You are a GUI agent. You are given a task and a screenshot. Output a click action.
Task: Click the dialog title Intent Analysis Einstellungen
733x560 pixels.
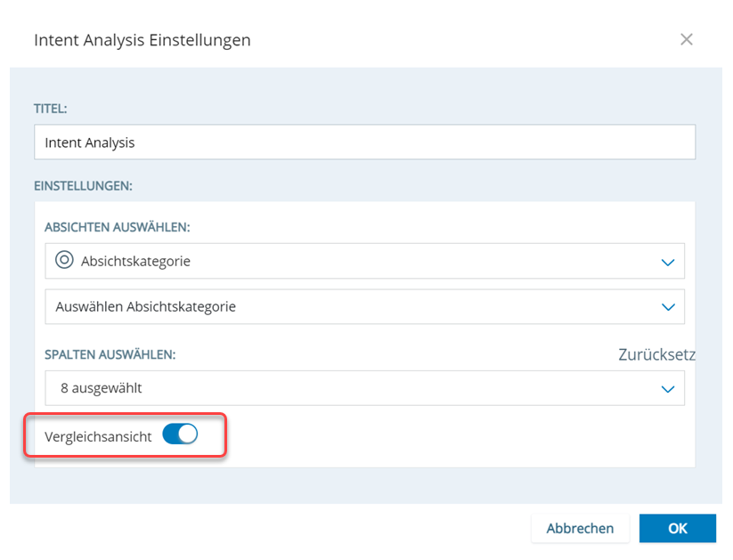tap(143, 40)
